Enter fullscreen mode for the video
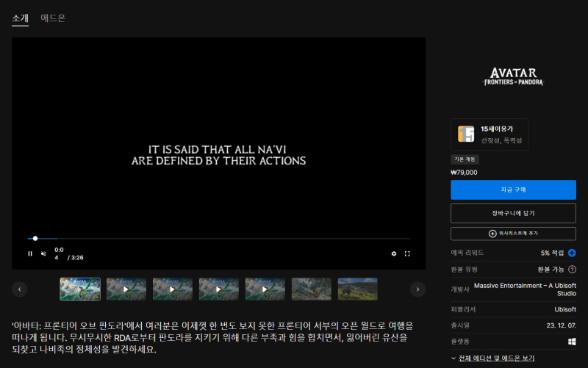The height and width of the screenshot is (368, 588). pyautogui.click(x=407, y=253)
